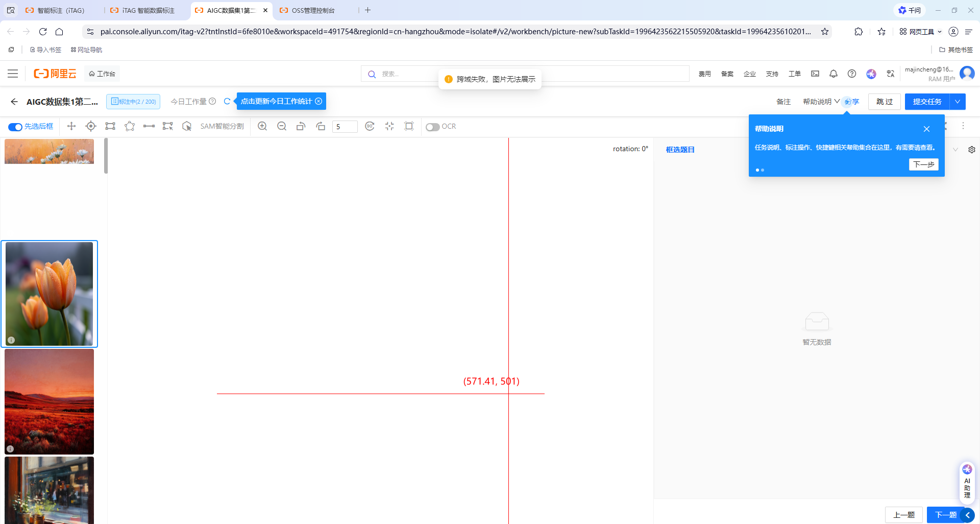Viewport: 980px width, 524px height.
Task: Open the 工作台 button
Action: (102, 74)
